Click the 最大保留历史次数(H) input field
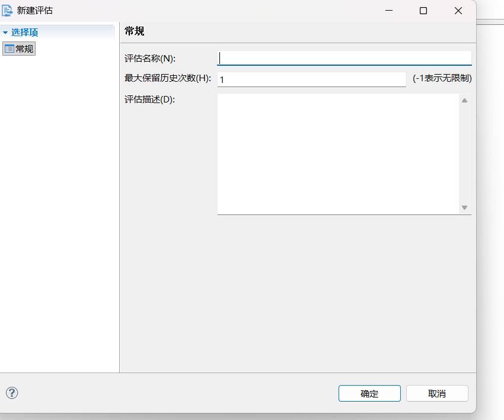Image resolution: width=504 pixels, height=420 pixels. pyautogui.click(x=312, y=79)
